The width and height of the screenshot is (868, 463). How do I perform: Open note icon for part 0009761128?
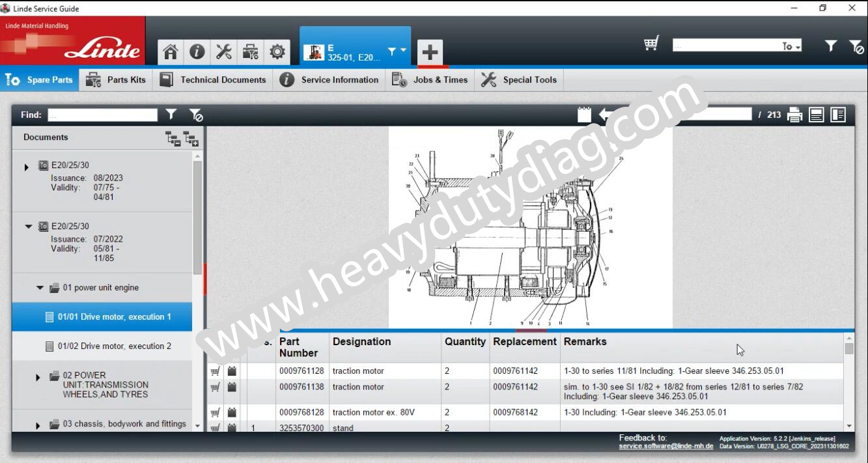pos(232,371)
